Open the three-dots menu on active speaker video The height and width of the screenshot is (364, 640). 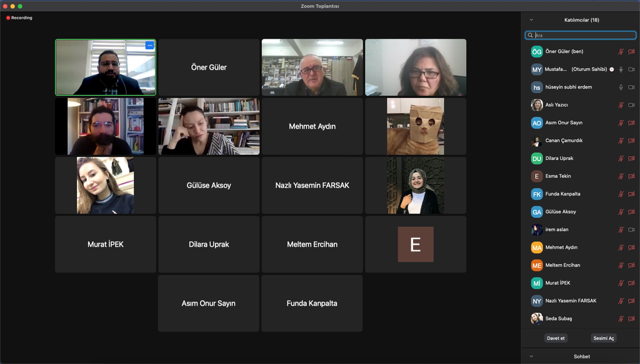click(150, 45)
